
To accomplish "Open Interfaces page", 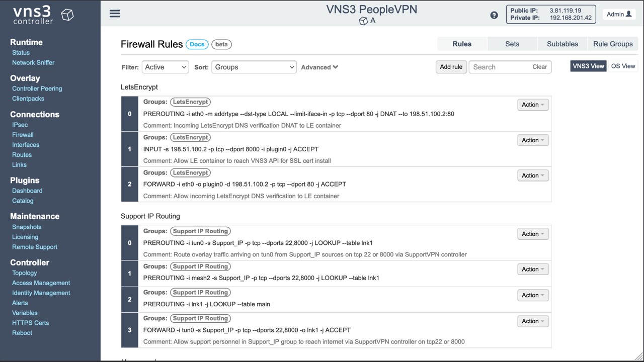I will (26, 145).
